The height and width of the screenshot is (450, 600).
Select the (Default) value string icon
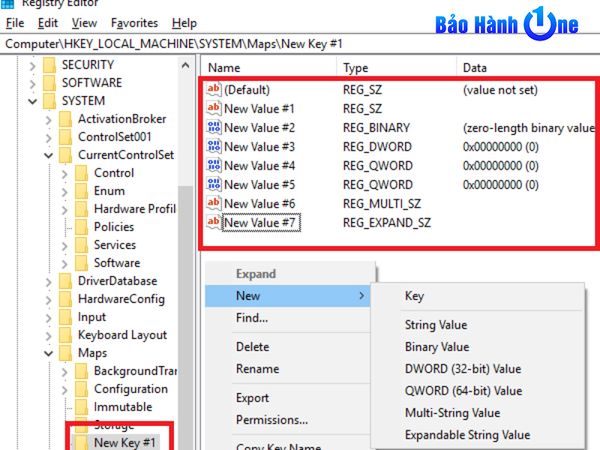(212, 90)
